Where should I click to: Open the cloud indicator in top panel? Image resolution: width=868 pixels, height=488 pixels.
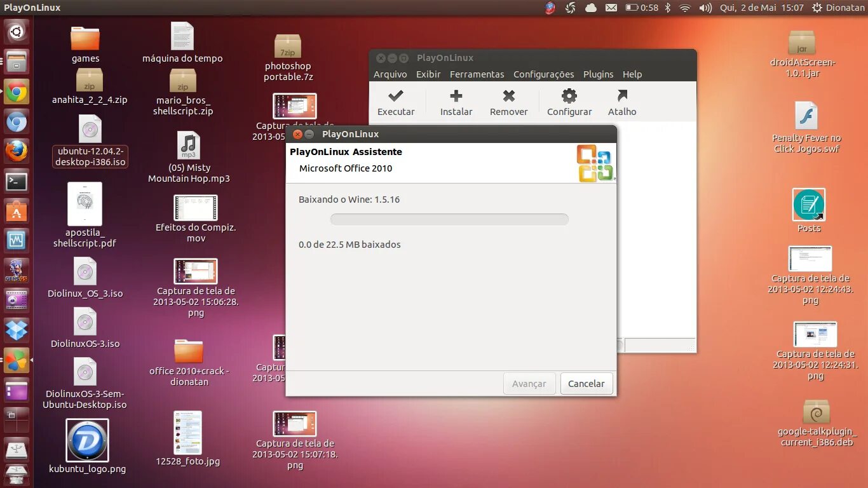click(x=591, y=8)
